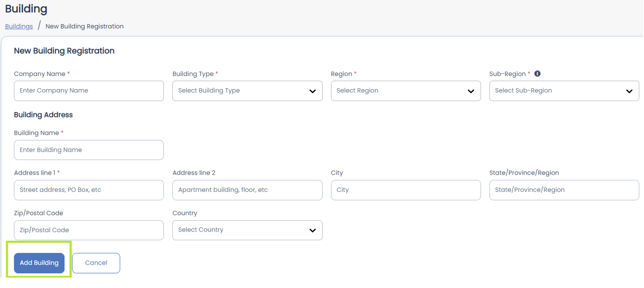Focus the City text box
The height and width of the screenshot is (288, 644).
[406, 190]
